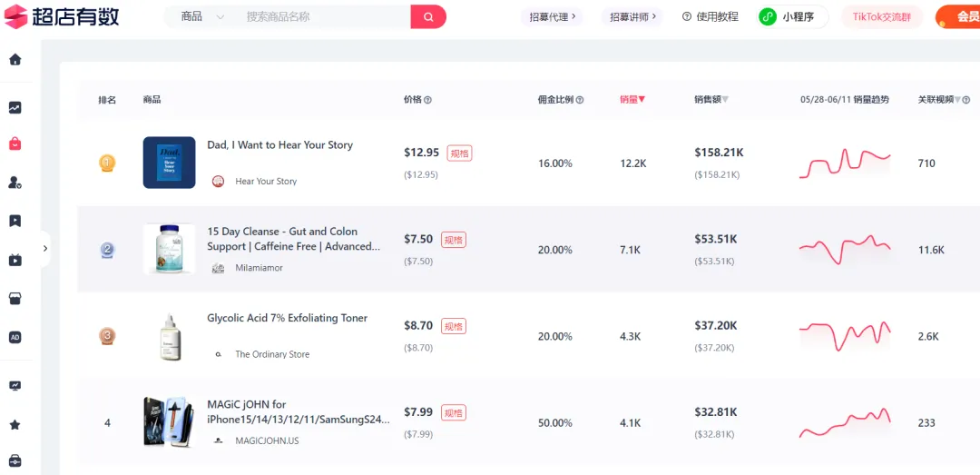
Task: Open the video TV sidebar icon
Action: click(x=15, y=260)
